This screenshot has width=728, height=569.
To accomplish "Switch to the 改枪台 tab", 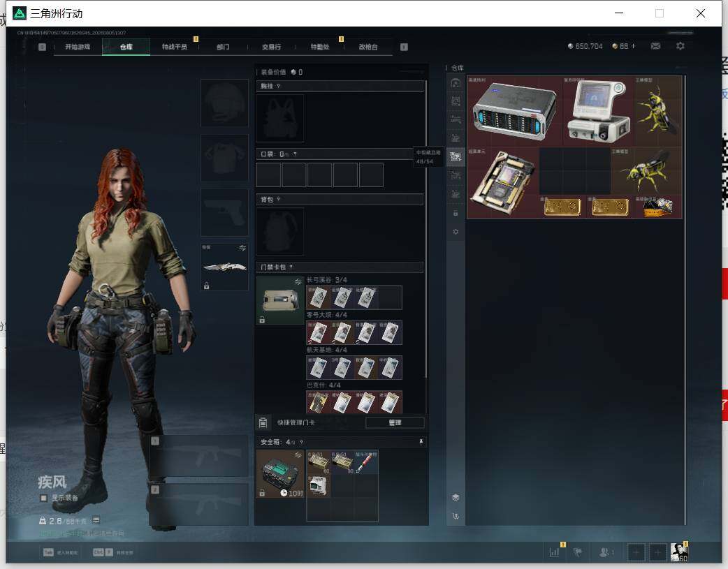I will [368, 47].
